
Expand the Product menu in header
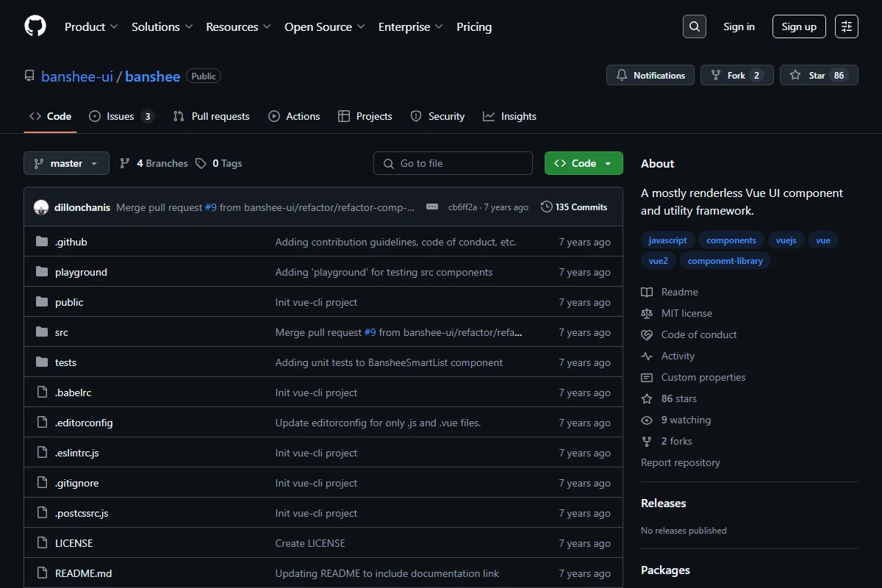pos(91,26)
